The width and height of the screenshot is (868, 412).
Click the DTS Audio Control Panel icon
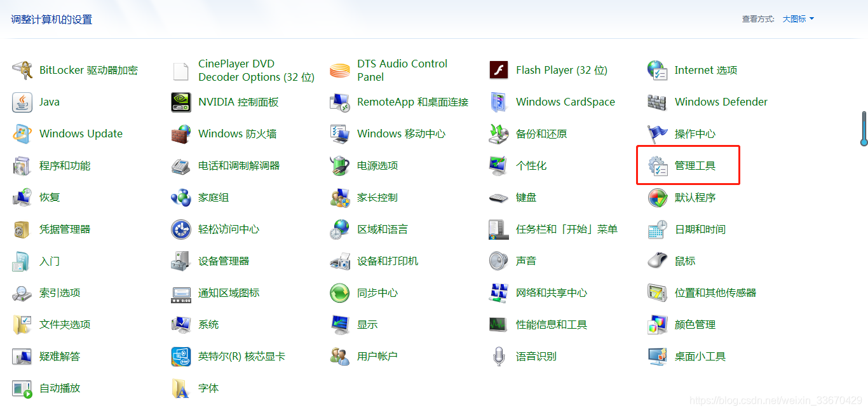click(x=340, y=70)
